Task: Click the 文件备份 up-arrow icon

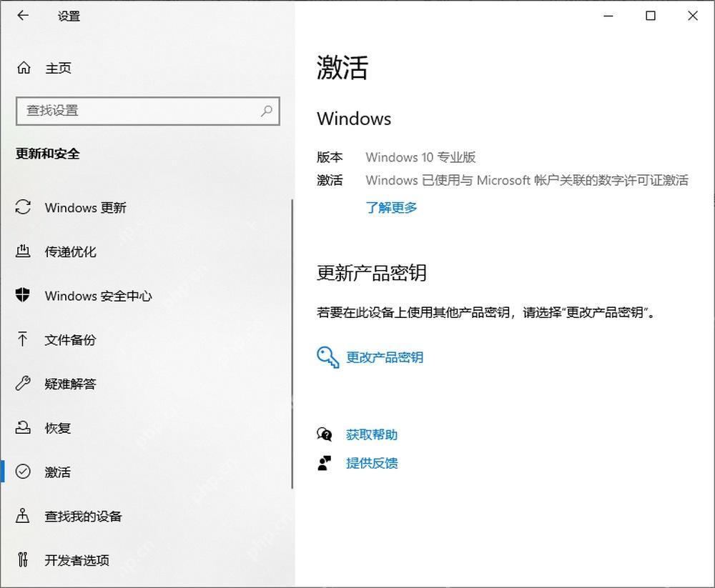Action: coord(23,339)
